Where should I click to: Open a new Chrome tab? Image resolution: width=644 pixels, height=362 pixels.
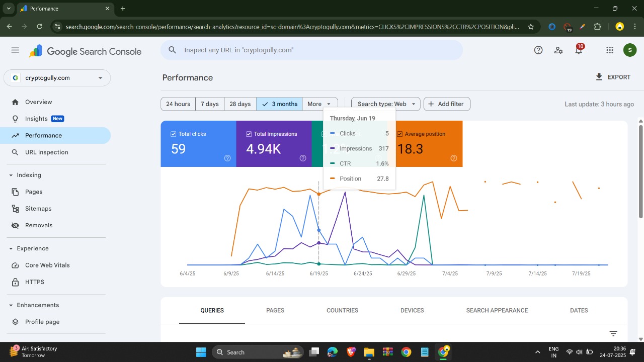tap(123, 9)
